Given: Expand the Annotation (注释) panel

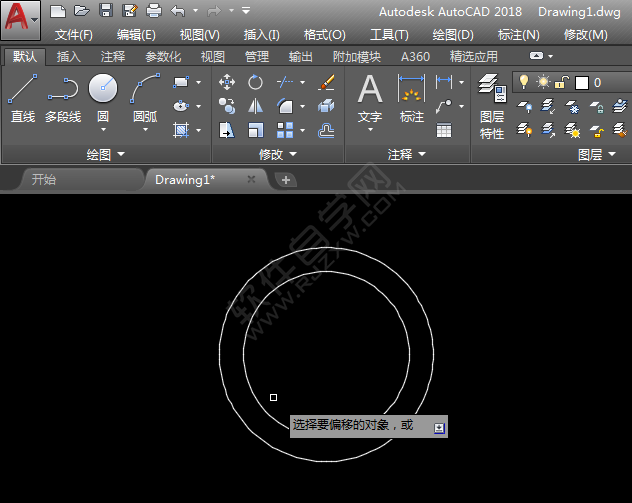Looking at the screenshot, I should [407, 154].
